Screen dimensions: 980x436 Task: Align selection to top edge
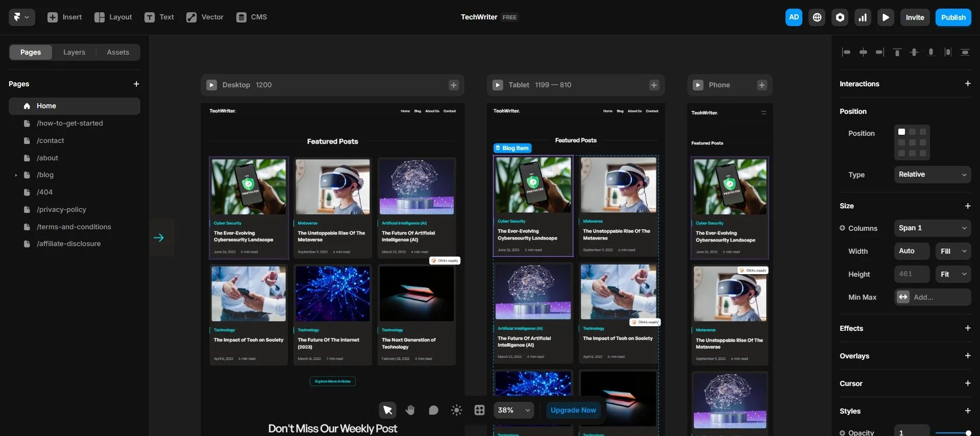point(897,52)
